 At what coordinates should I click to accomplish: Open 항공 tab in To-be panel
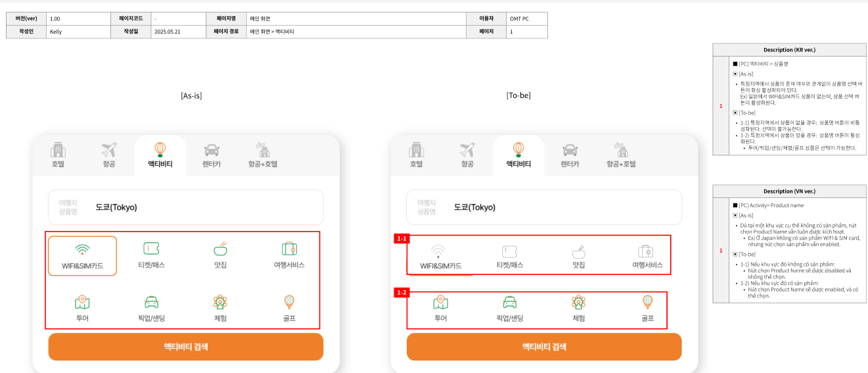pyautogui.click(x=467, y=155)
